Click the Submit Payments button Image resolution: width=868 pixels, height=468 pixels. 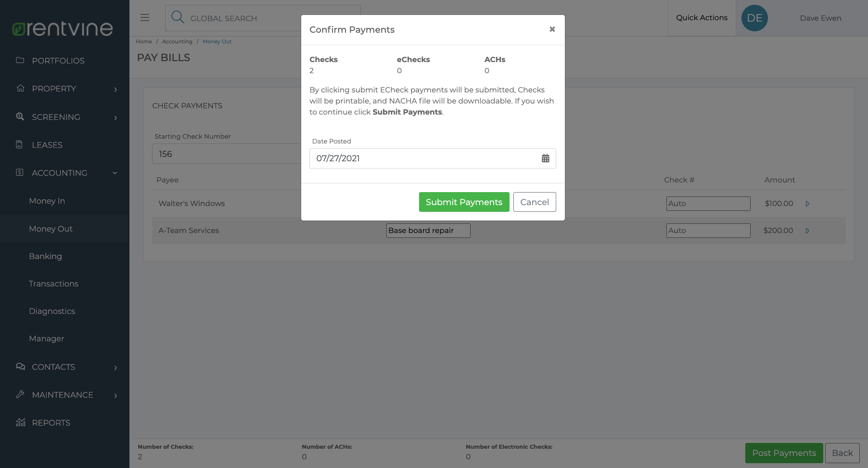pyautogui.click(x=464, y=202)
